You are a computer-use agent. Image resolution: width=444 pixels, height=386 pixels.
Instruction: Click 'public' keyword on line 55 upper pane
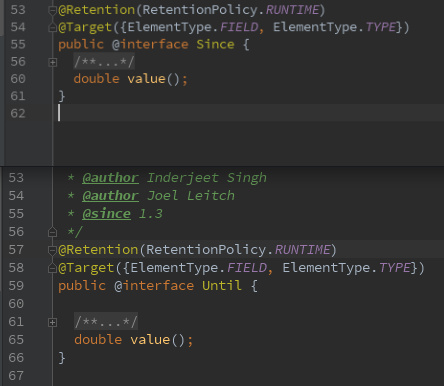coord(81,44)
